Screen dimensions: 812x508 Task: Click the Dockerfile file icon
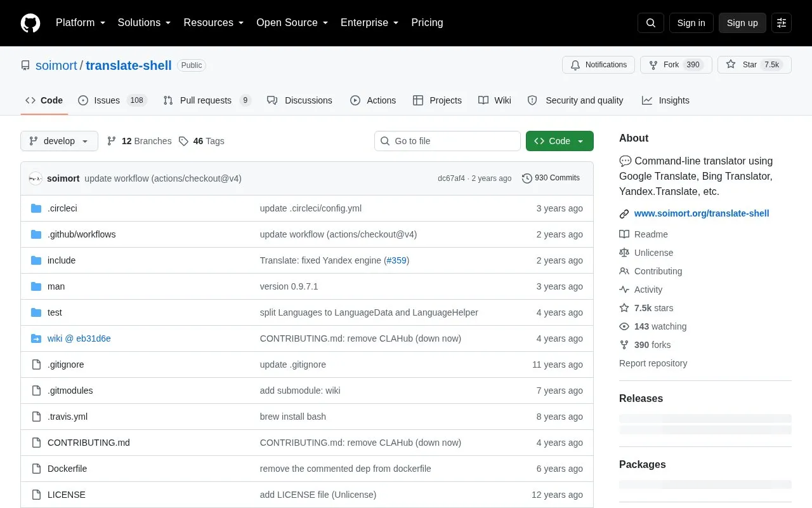point(36,469)
